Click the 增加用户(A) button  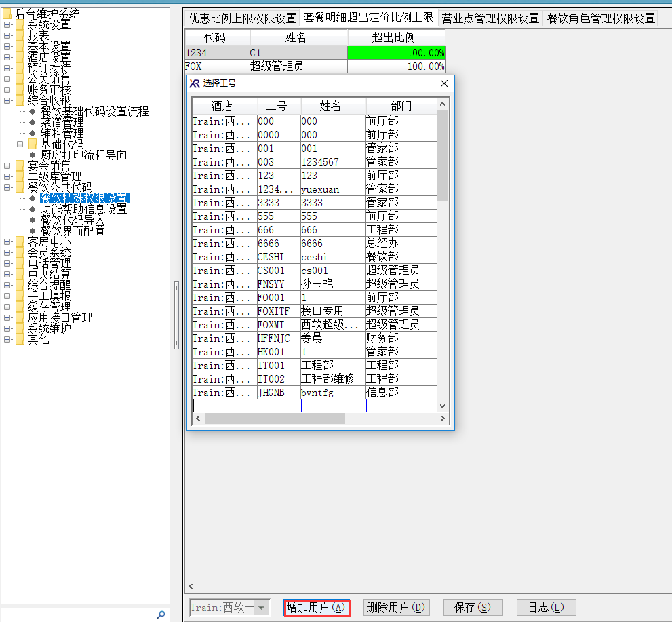click(x=317, y=608)
